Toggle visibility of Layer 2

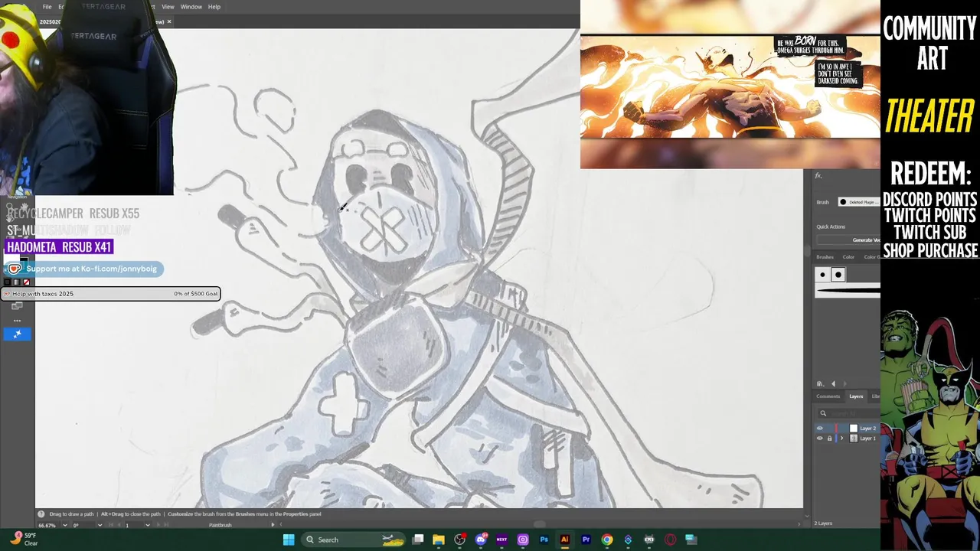(x=820, y=429)
